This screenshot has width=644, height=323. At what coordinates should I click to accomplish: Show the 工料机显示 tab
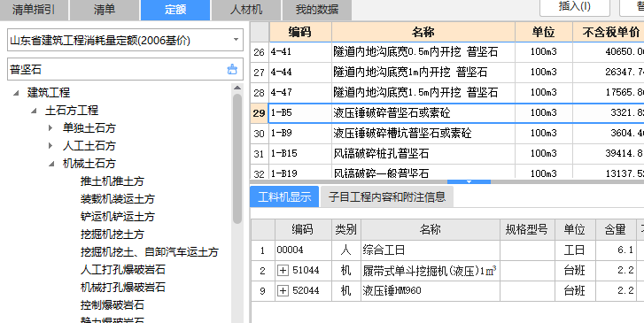(284, 197)
